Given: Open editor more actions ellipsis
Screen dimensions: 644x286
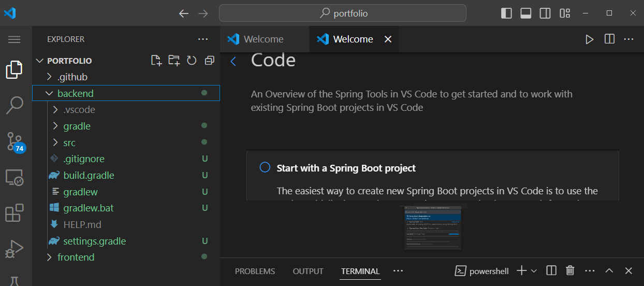Looking at the screenshot, I should pos(628,39).
